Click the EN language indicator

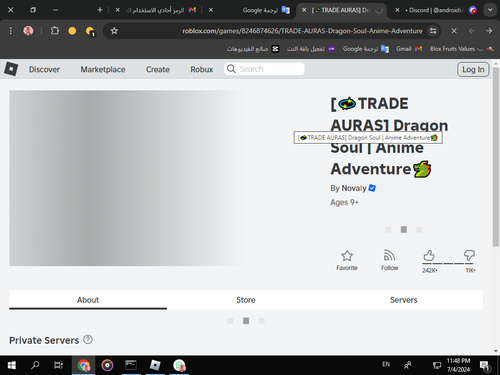point(386,364)
